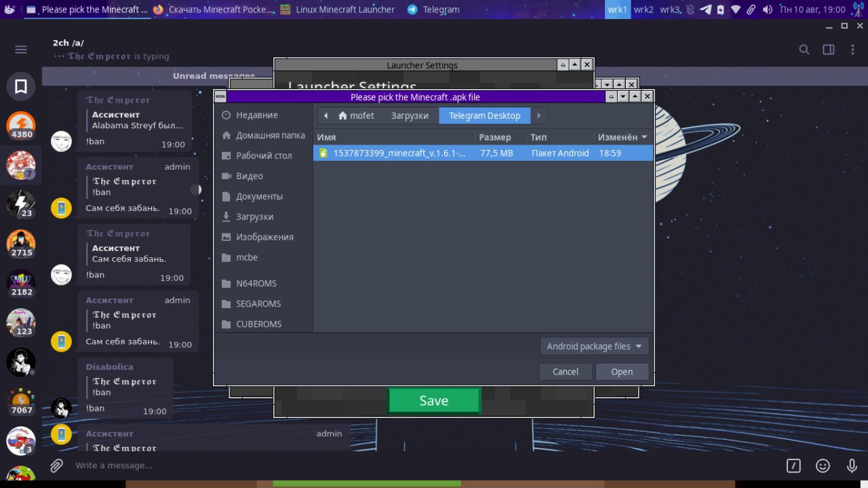Click the antenna tower icon in panel

coord(858,9)
